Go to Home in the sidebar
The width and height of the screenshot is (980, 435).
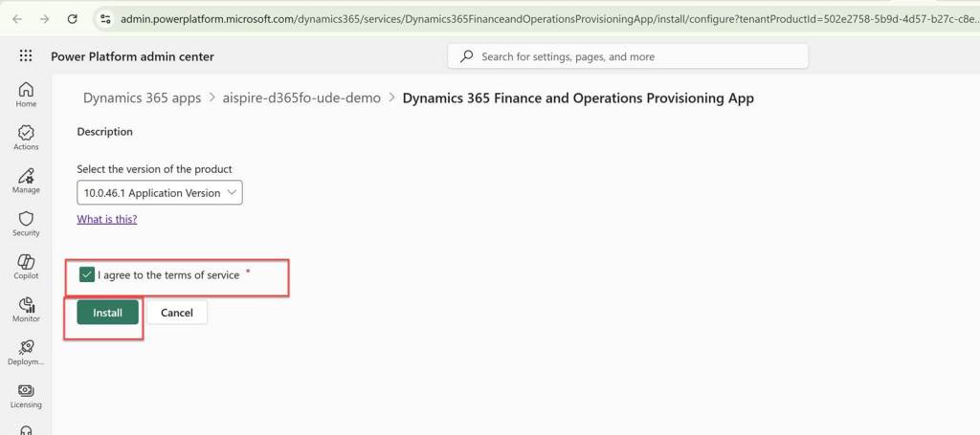26,94
